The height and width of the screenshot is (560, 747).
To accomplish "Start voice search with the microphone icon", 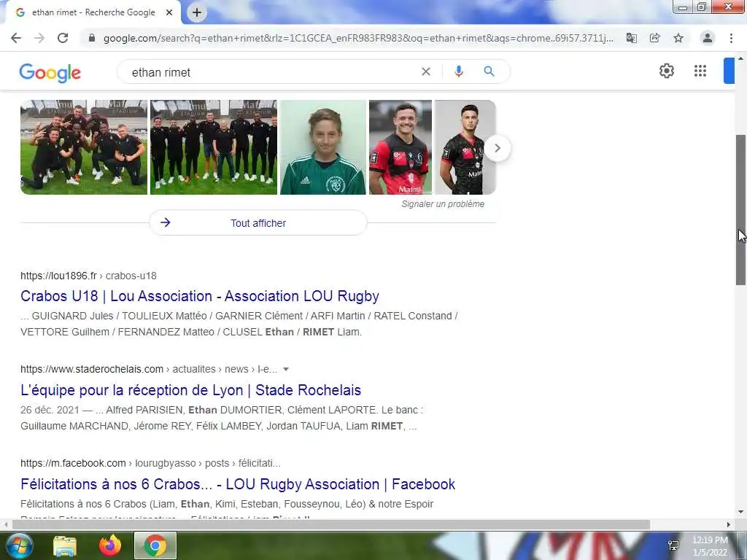I will [459, 71].
